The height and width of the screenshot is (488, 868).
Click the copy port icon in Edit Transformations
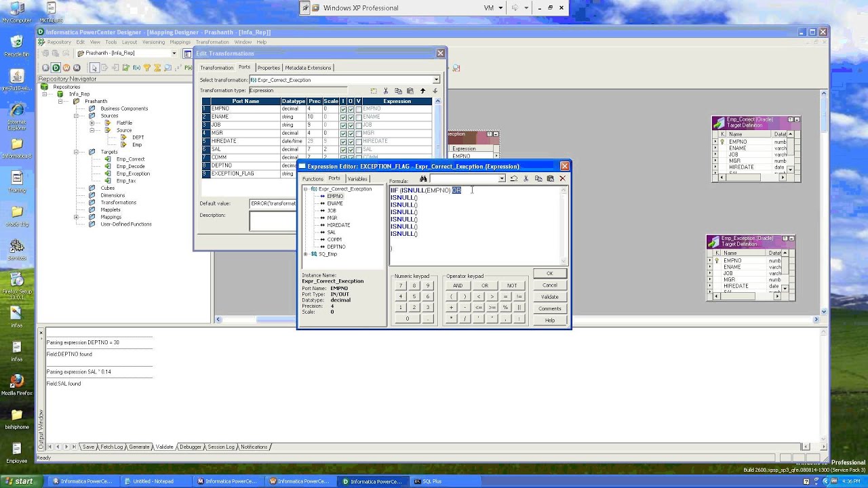pyautogui.click(x=398, y=91)
